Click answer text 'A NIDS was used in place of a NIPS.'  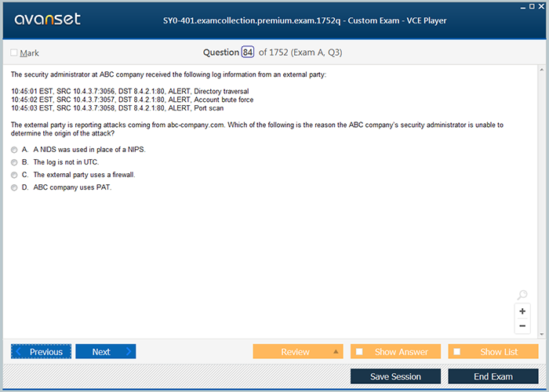[x=89, y=150]
